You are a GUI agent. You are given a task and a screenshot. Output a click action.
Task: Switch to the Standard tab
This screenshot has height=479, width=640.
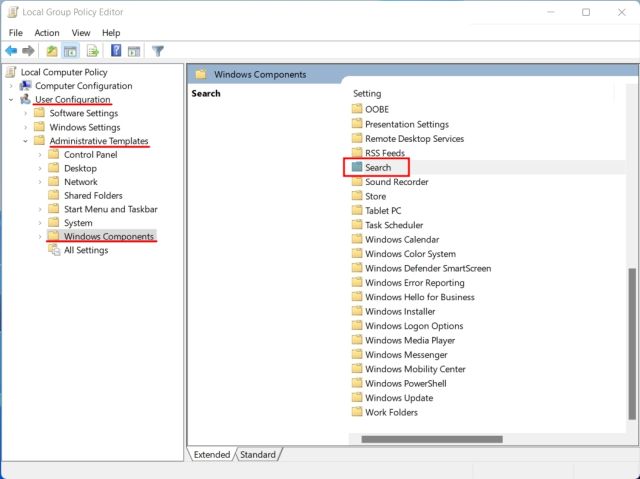(x=257, y=455)
